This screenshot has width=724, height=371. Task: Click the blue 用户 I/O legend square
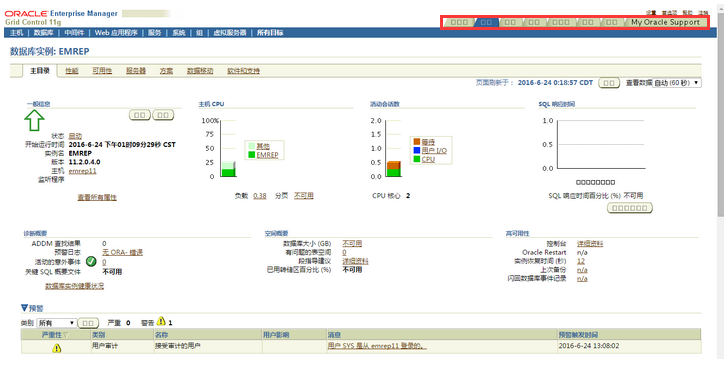coord(417,150)
